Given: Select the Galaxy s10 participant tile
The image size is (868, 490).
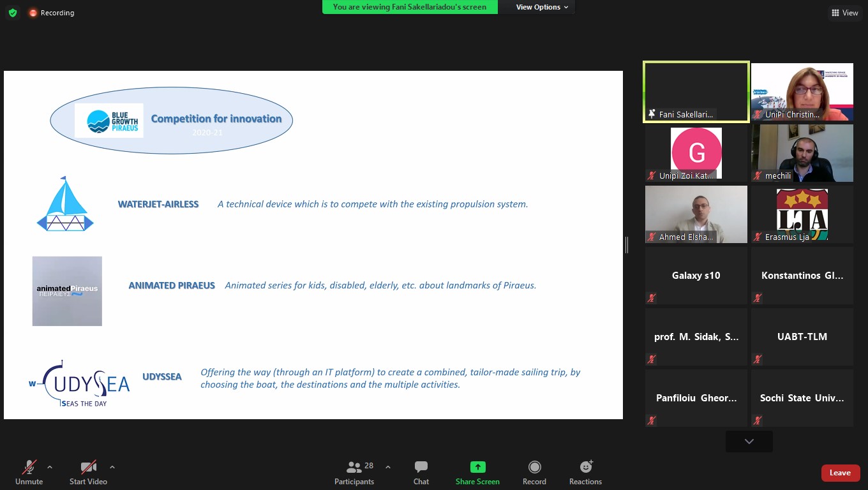Looking at the screenshot, I should tap(696, 276).
